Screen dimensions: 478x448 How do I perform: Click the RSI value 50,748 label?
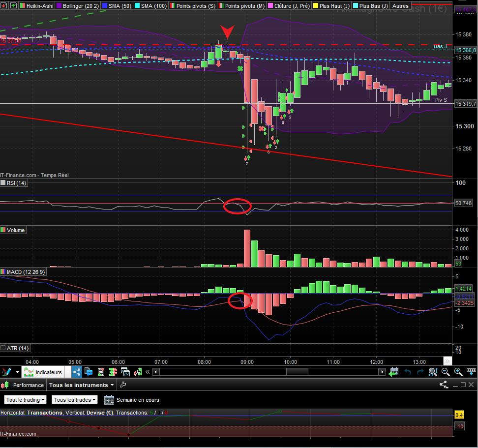tap(463, 203)
